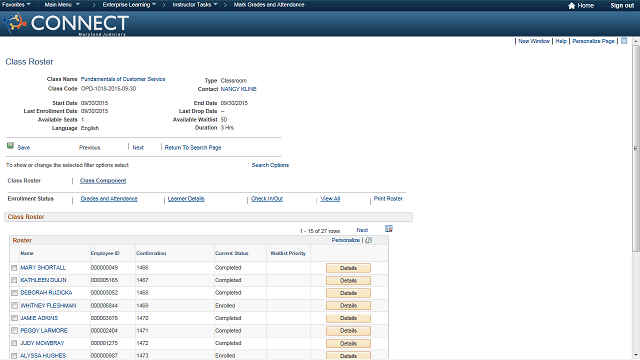Click the pop-out icon beside Personalize
640x360 pixels.
pos(369,240)
